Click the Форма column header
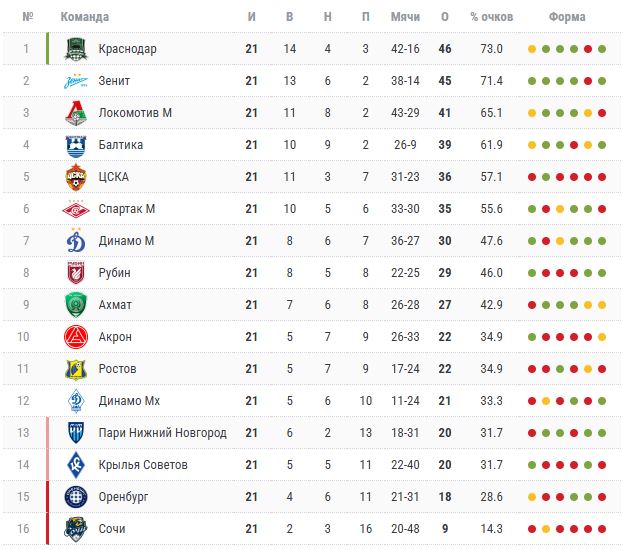 click(x=567, y=17)
